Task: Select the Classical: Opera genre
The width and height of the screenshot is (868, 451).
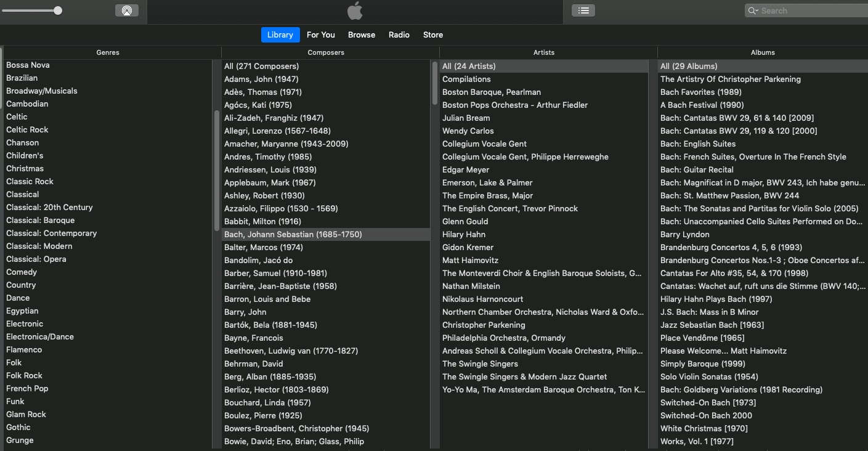Action: pyautogui.click(x=36, y=259)
